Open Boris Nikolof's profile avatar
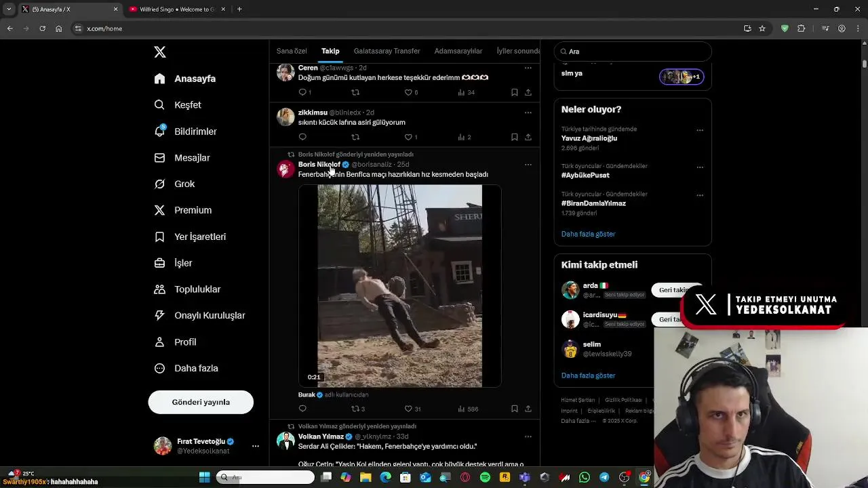The image size is (868, 488). coord(285,169)
